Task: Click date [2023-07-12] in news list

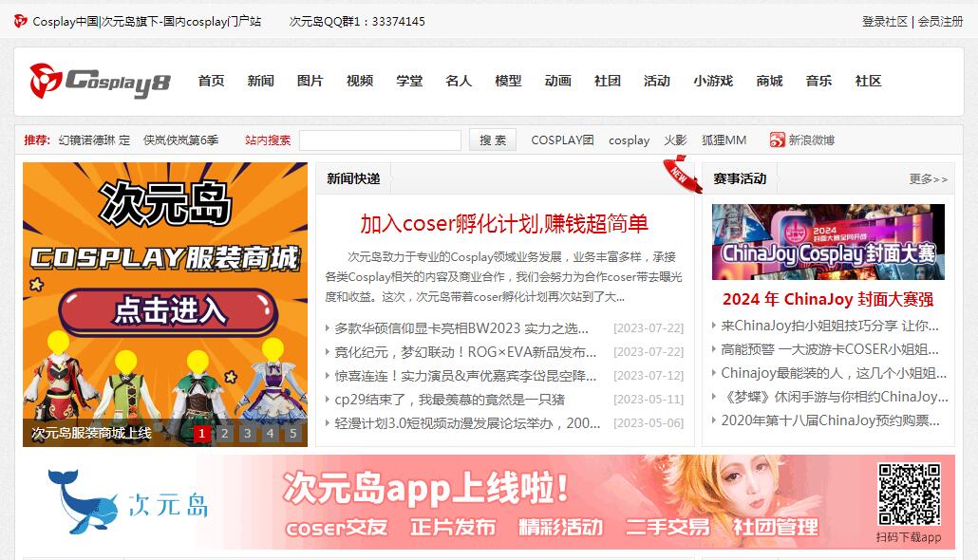Action: point(649,376)
